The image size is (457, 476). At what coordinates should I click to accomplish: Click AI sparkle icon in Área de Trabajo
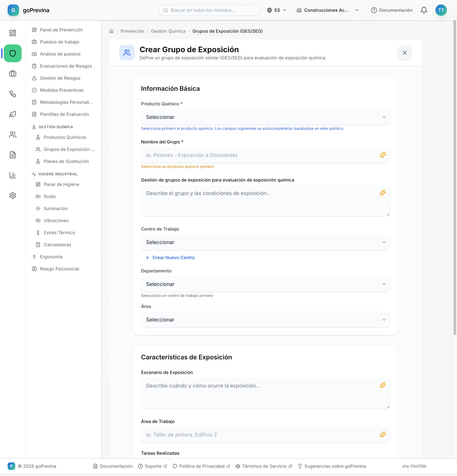[383, 434]
